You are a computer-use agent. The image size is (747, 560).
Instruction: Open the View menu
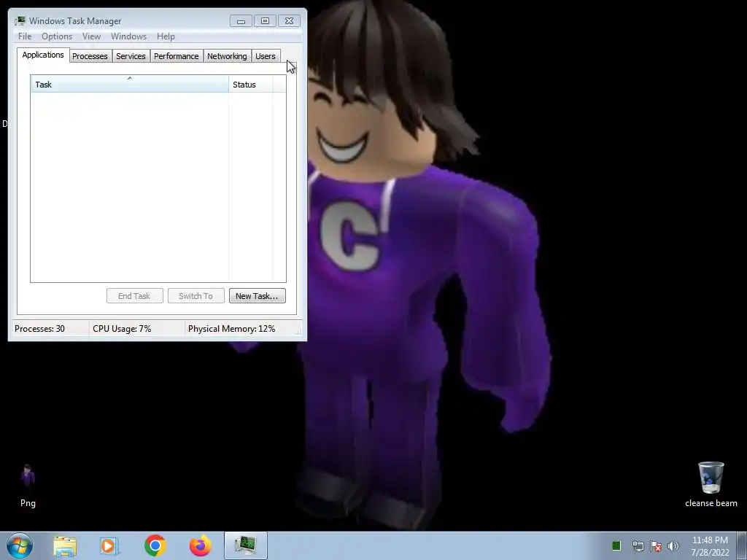91,36
